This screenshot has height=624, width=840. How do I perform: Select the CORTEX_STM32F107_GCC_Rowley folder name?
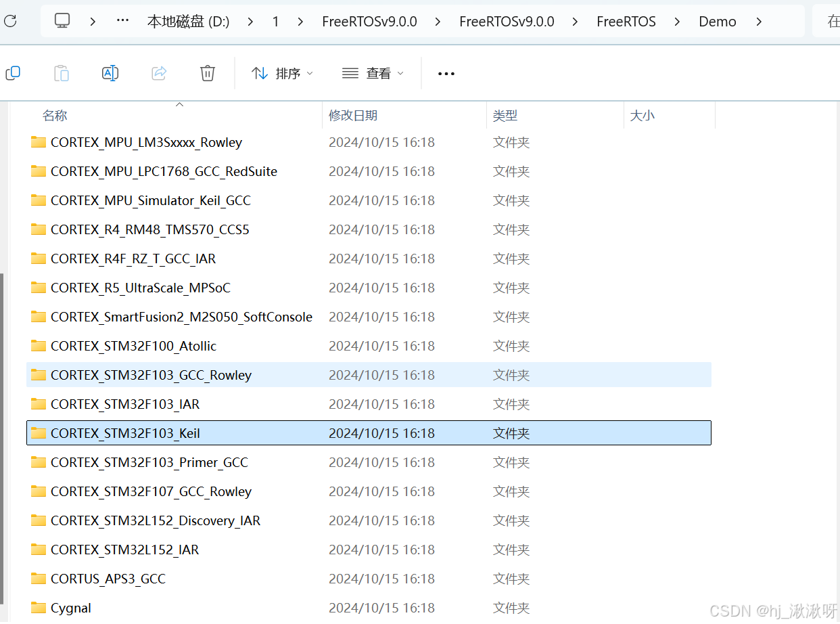pyautogui.click(x=151, y=491)
